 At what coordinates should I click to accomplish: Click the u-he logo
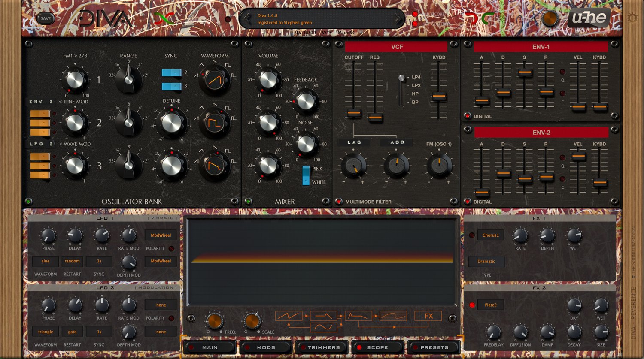589,18
